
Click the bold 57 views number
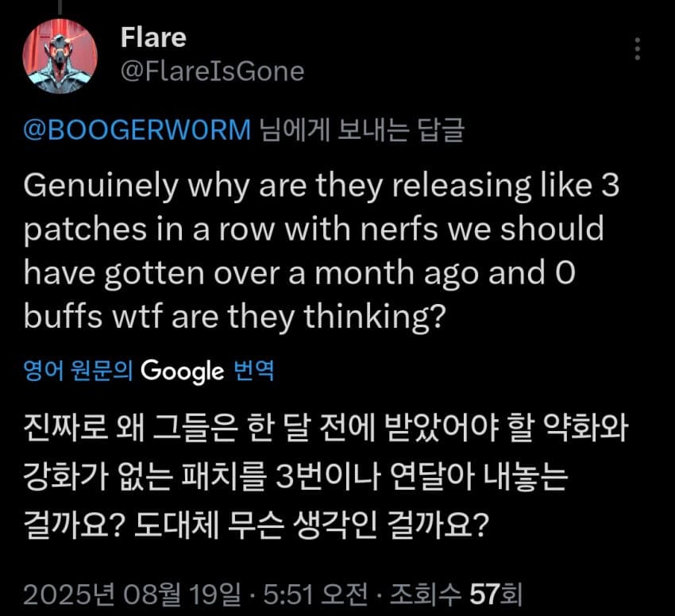coord(484,593)
